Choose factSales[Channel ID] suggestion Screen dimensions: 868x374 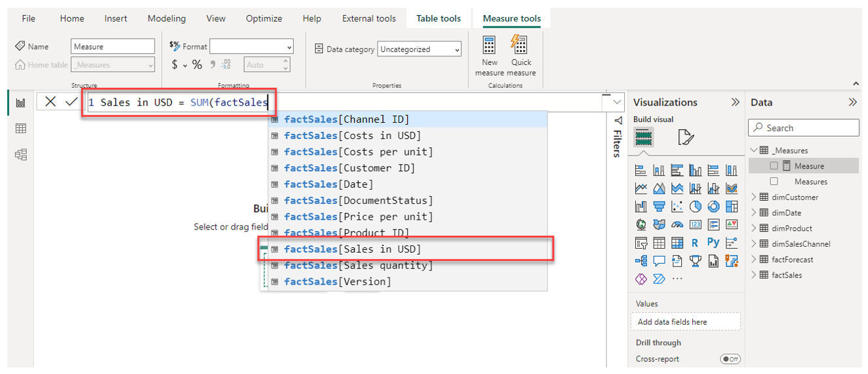(x=407, y=119)
